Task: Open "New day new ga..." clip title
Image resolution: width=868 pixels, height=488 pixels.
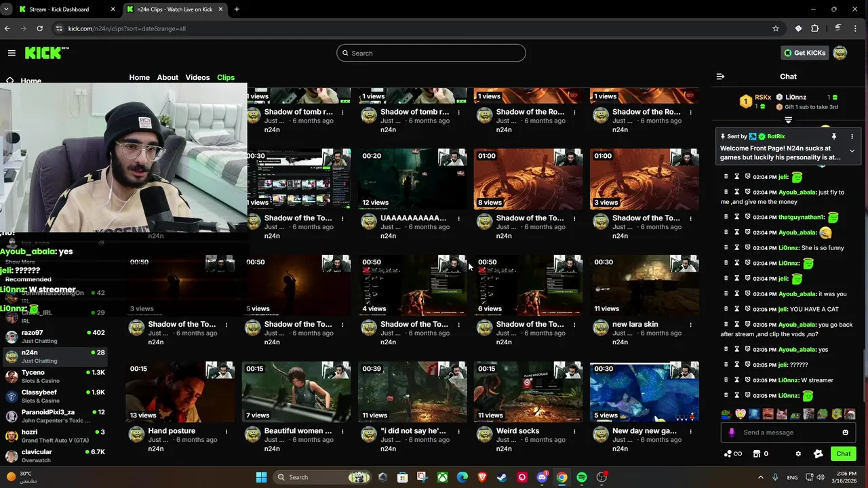Action: 644,431
